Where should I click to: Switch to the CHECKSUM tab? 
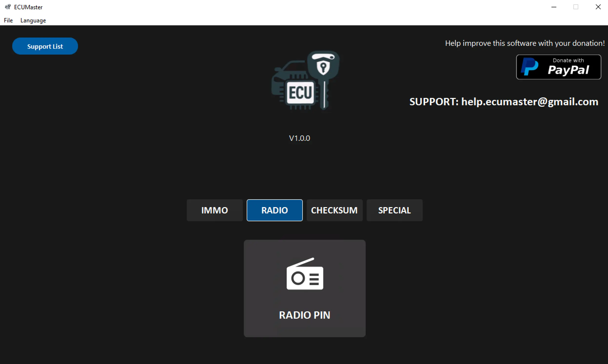[334, 210]
